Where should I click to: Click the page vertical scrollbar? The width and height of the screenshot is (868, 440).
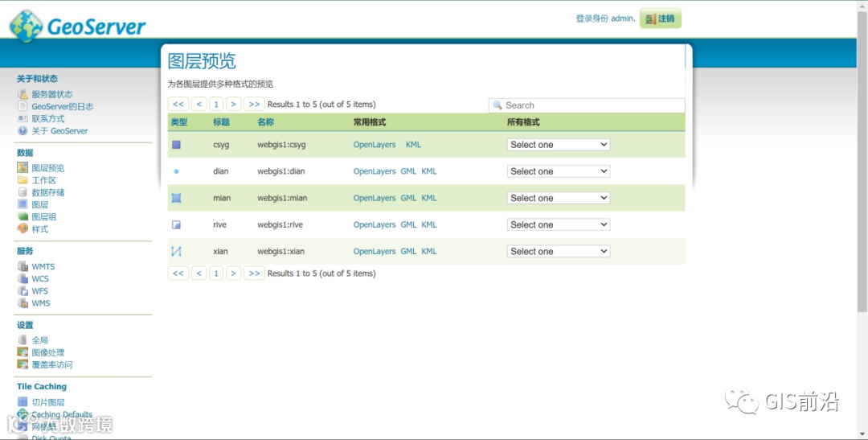(x=862, y=161)
